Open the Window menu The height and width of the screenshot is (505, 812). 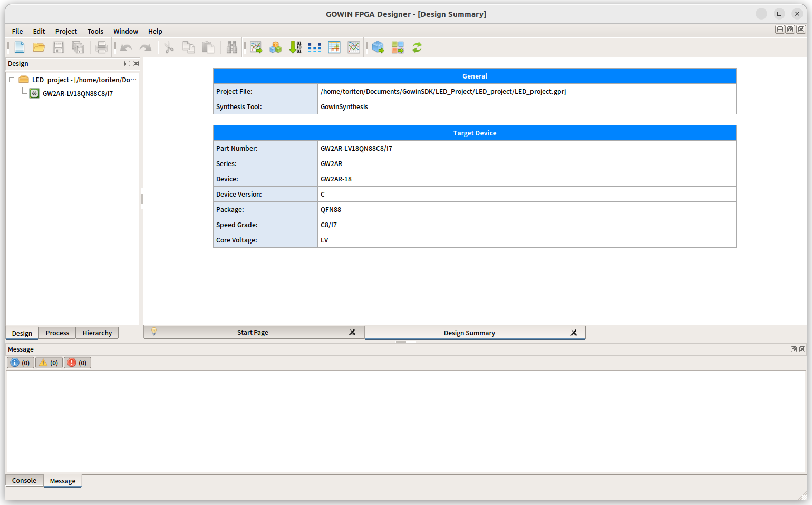click(x=126, y=32)
